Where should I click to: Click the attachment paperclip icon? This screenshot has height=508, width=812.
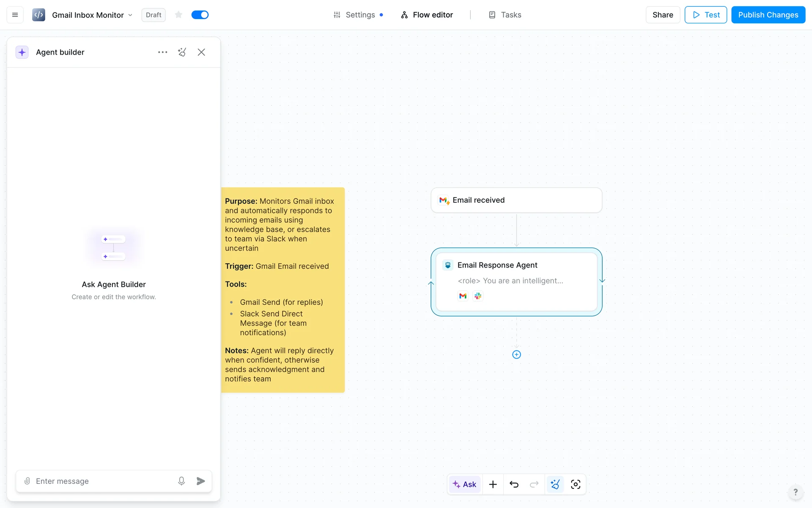click(x=27, y=481)
